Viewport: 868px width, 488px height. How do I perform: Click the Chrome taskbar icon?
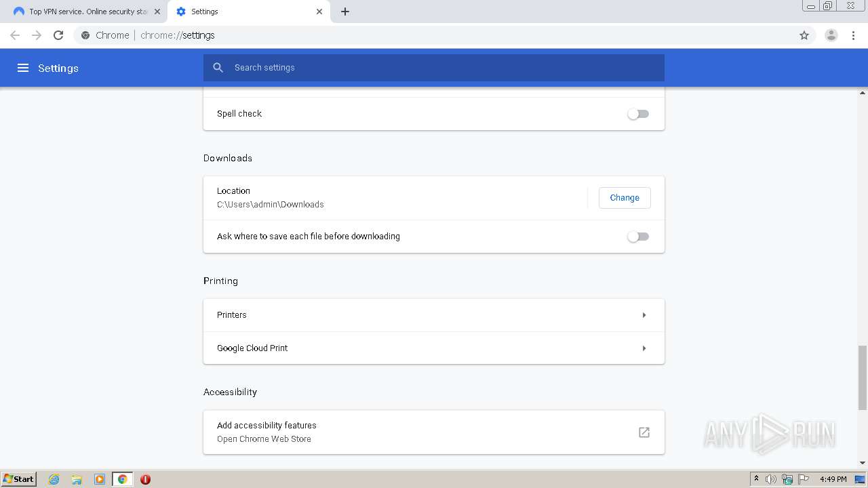[x=122, y=479]
